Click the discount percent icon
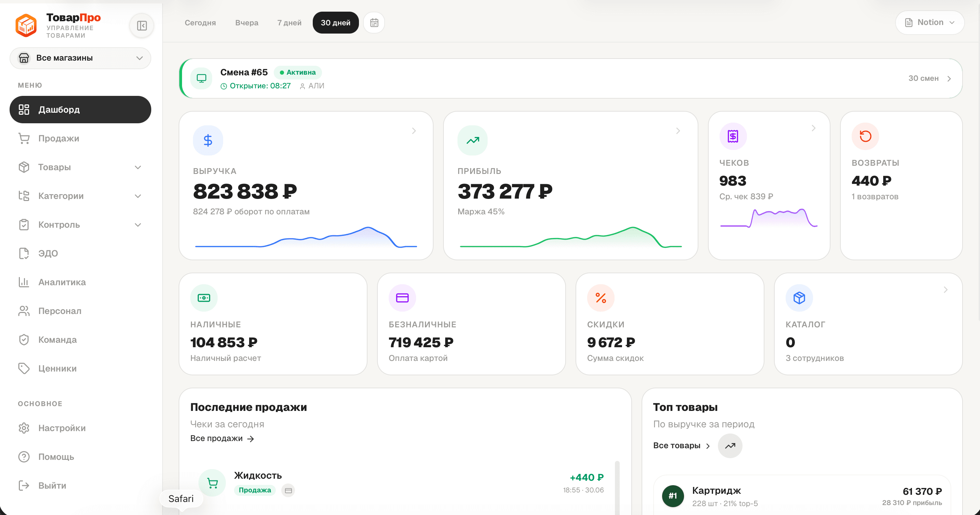Screen dimensions: 980x515 (600, 298)
